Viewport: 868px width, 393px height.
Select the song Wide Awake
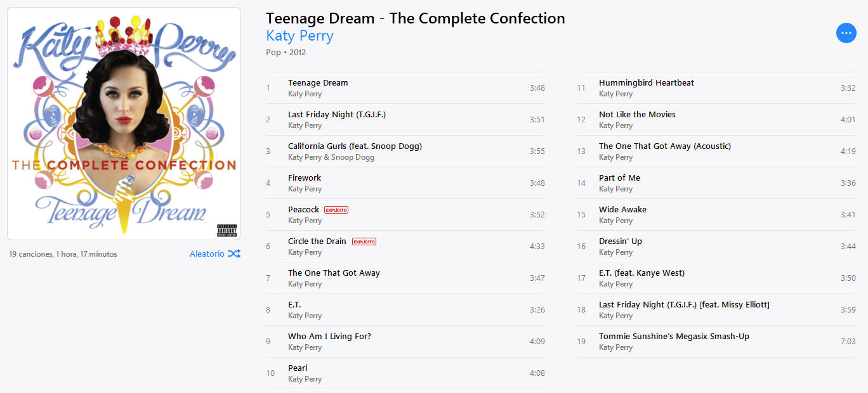[x=716, y=215]
